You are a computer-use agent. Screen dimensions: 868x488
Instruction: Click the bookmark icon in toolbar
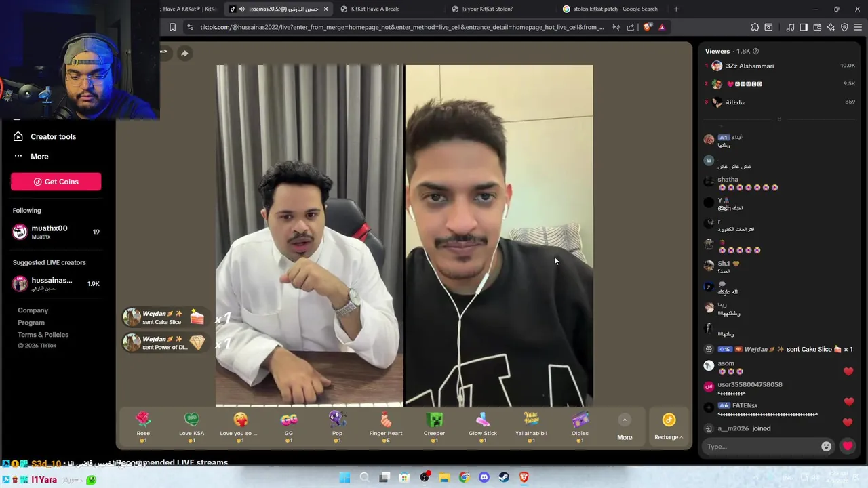point(172,27)
